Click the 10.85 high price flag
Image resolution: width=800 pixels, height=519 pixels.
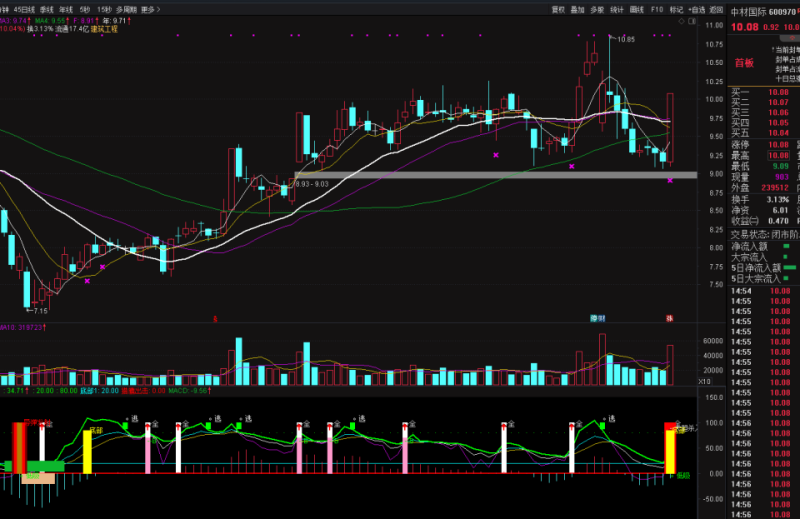coord(624,39)
